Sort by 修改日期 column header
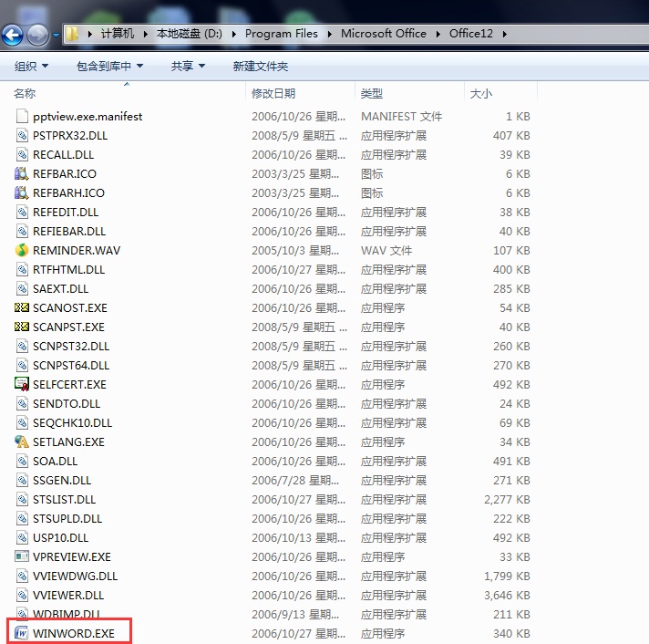649x644 pixels. tap(273, 94)
